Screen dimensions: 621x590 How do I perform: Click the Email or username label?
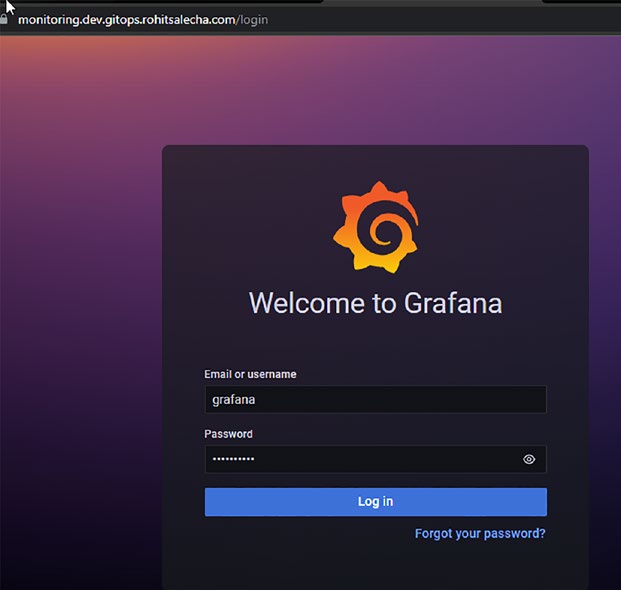[250, 374]
